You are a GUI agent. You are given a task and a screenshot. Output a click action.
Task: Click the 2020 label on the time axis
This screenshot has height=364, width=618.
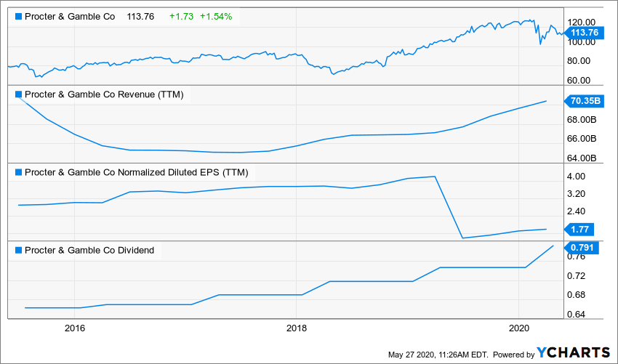[x=518, y=328]
